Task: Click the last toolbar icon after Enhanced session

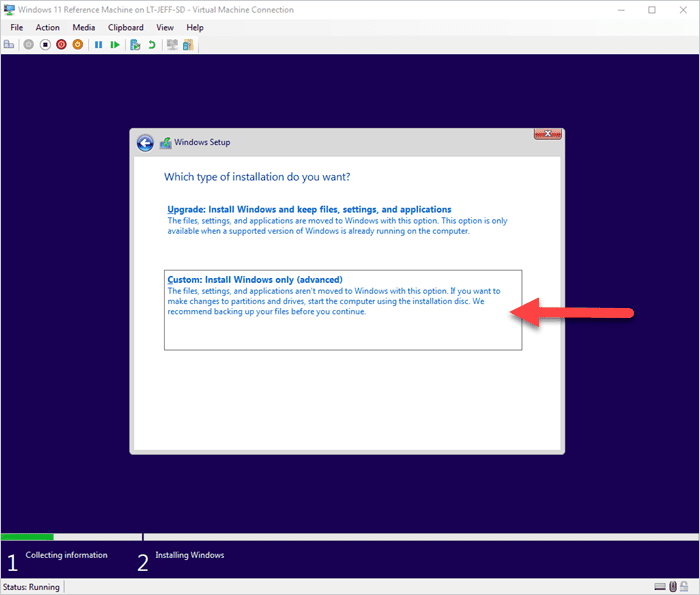Action: click(x=188, y=45)
